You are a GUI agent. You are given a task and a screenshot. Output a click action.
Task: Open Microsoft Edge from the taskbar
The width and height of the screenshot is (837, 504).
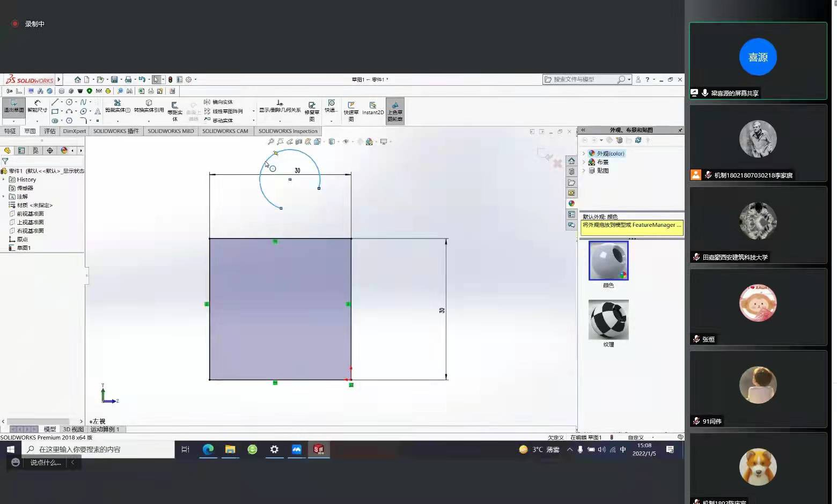[x=208, y=449]
